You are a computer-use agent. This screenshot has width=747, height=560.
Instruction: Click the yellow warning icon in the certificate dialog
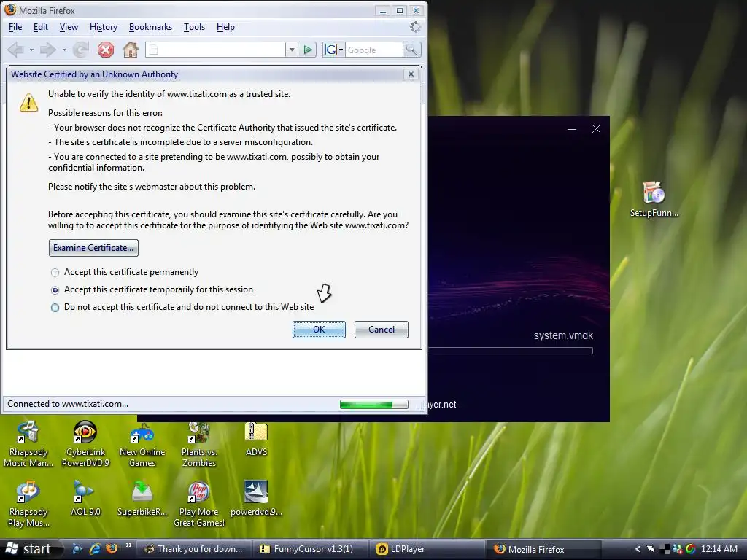[28, 103]
